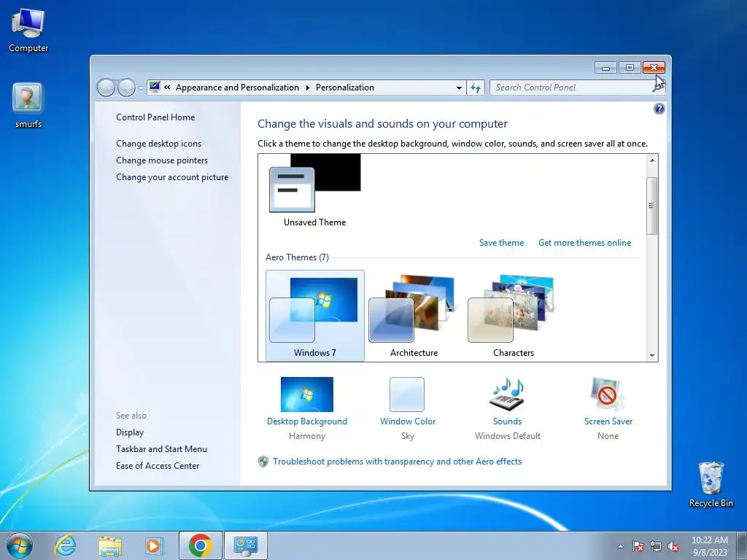Go back with the Back arrow button
Viewport: 747px width, 560px height.
coord(106,87)
